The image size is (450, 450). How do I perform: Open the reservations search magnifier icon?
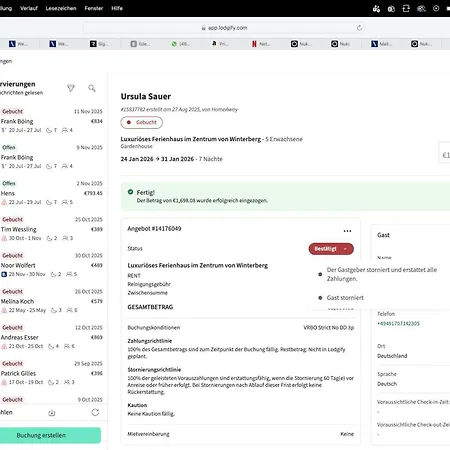[x=92, y=88]
